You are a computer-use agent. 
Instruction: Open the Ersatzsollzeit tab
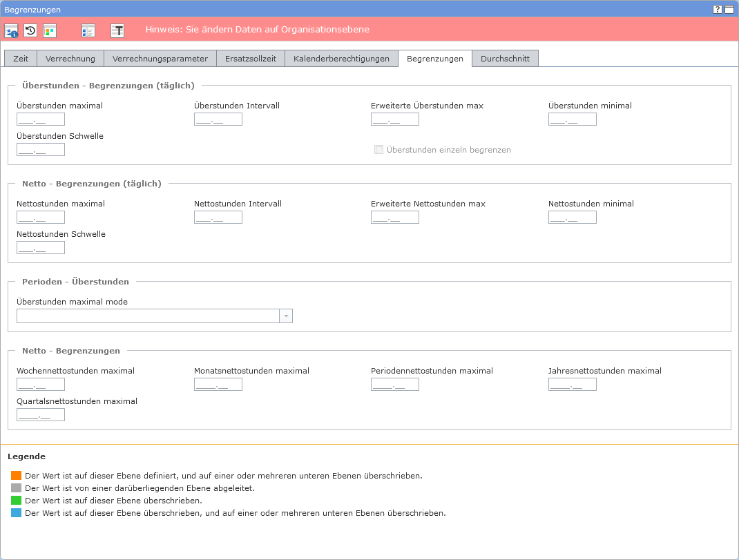pos(250,59)
